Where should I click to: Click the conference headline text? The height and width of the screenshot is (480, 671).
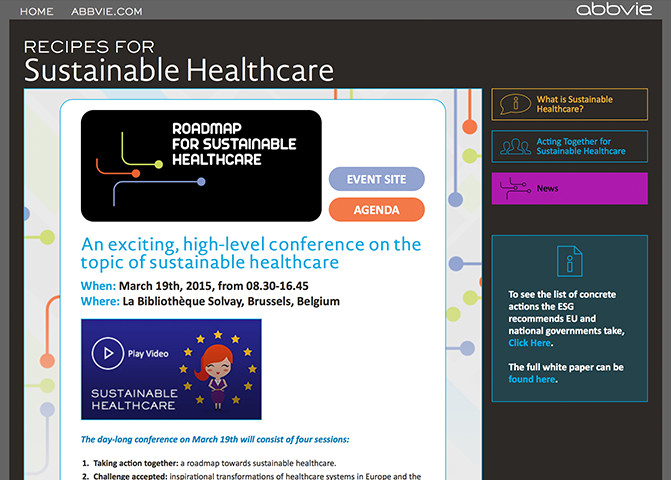tap(251, 253)
